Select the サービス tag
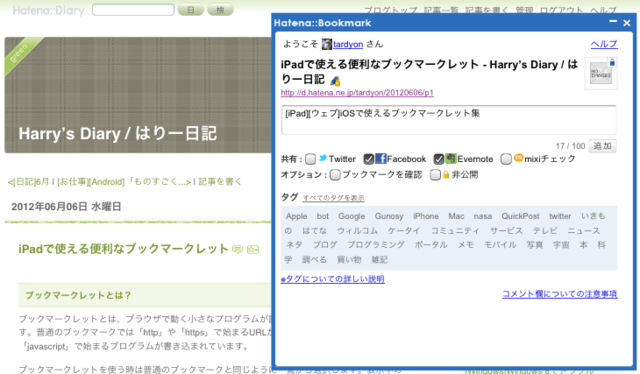The height and width of the screenshot is (374, 640). point(506,231)
